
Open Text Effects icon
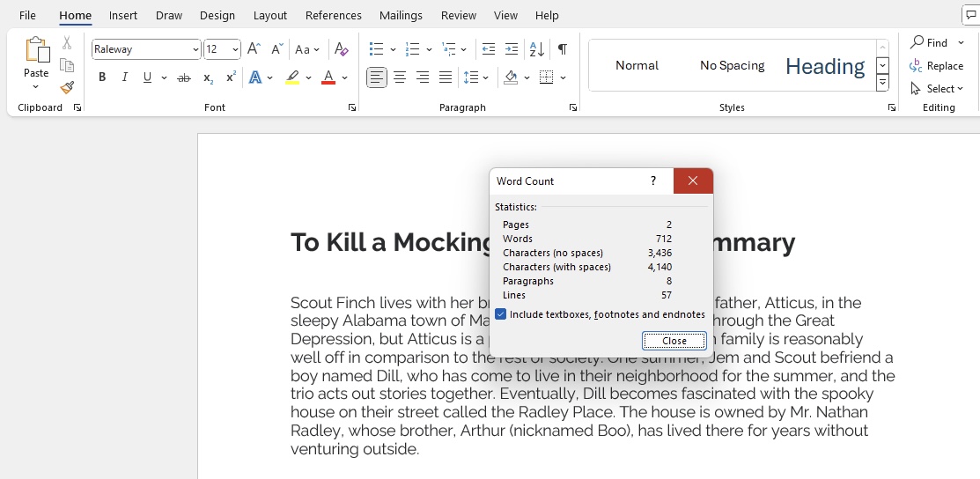pos(255,77)
